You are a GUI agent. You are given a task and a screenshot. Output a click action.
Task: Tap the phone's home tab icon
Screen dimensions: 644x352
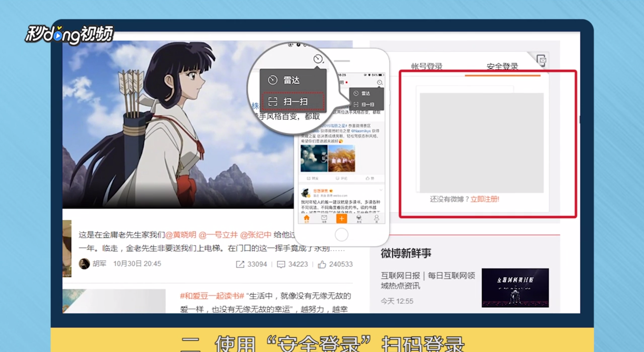coord(306,219)
